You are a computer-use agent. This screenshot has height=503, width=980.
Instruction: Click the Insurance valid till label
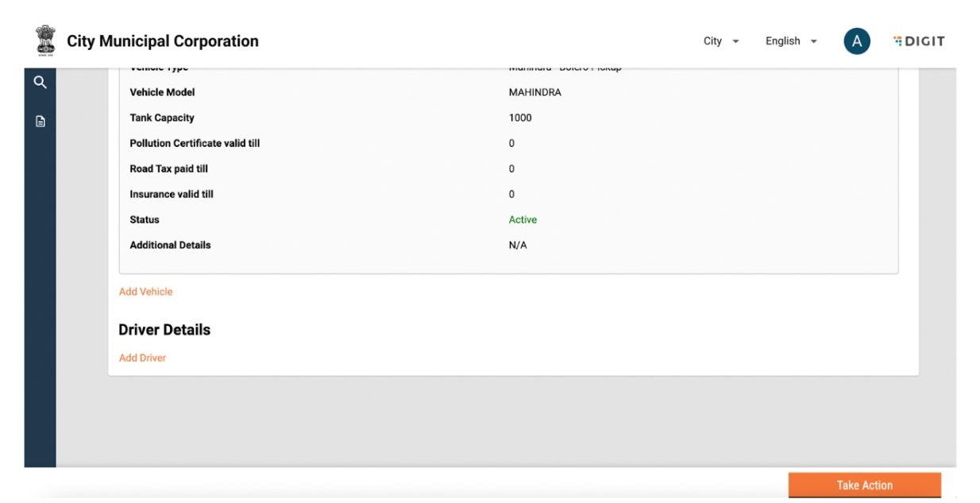[x=172, y=194]
